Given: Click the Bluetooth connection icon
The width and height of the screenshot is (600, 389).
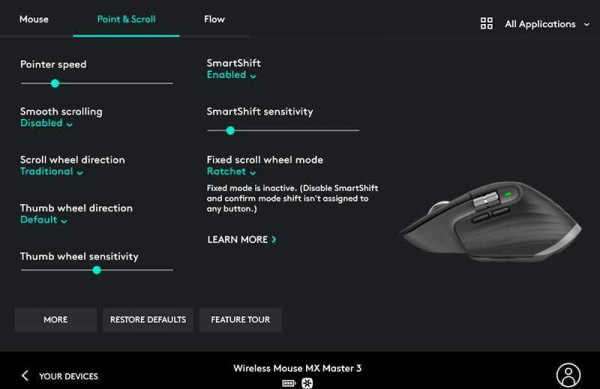Looking at the screenshot, I should point(307,383).
